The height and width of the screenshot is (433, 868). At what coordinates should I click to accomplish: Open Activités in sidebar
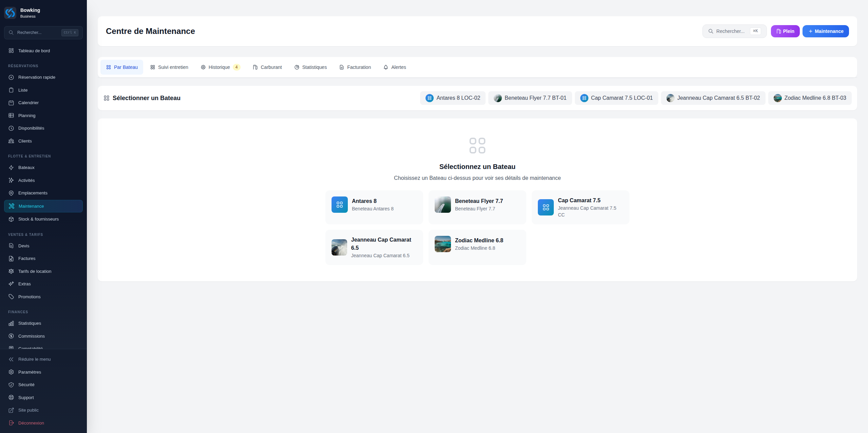tap(43, 181)
